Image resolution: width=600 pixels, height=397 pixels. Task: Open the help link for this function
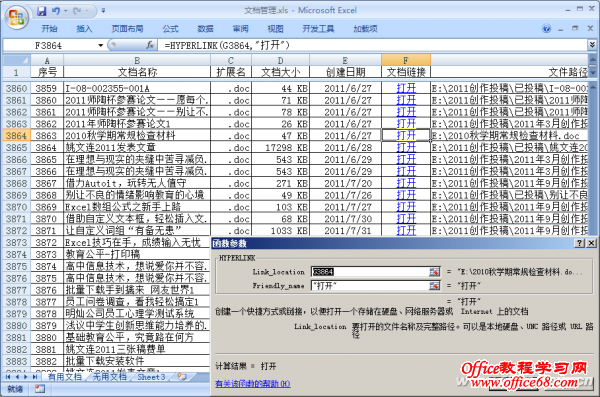[x=253, y=383]
